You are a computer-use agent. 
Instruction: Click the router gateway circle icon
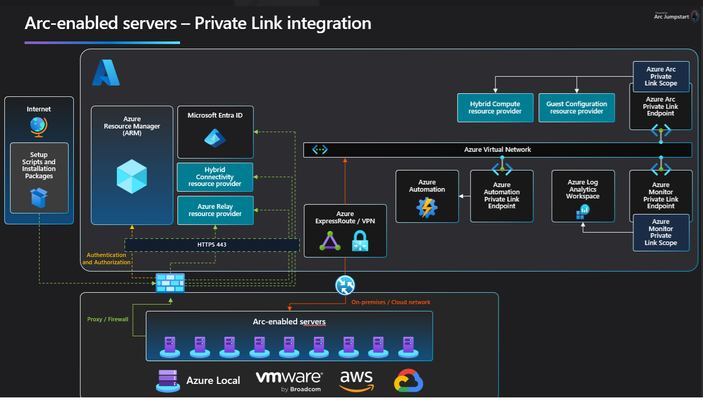tap(345, 285)
